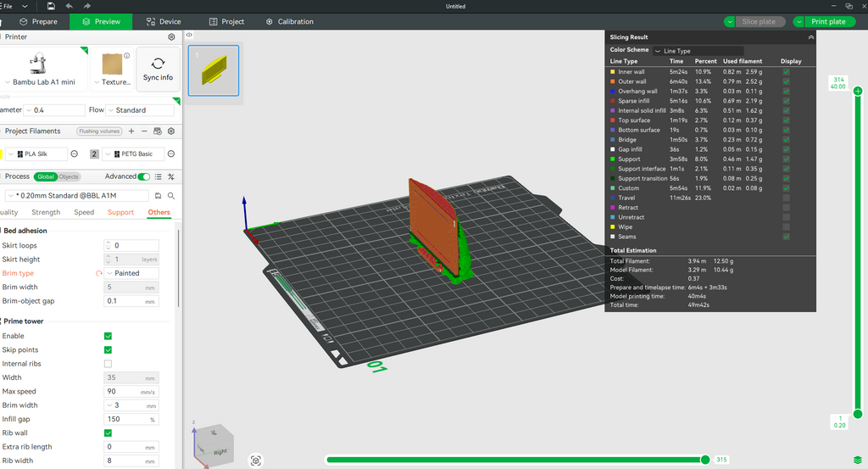
Task: Click the horizontal layer move slider handle
Action: click(x=704, y=460)
